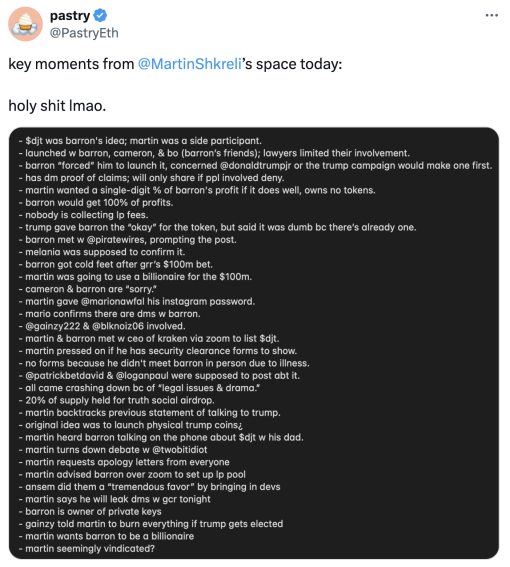The image size is (510, 567).
Task: Select the line about grr's $100m bet
Action: pos(115,264)
